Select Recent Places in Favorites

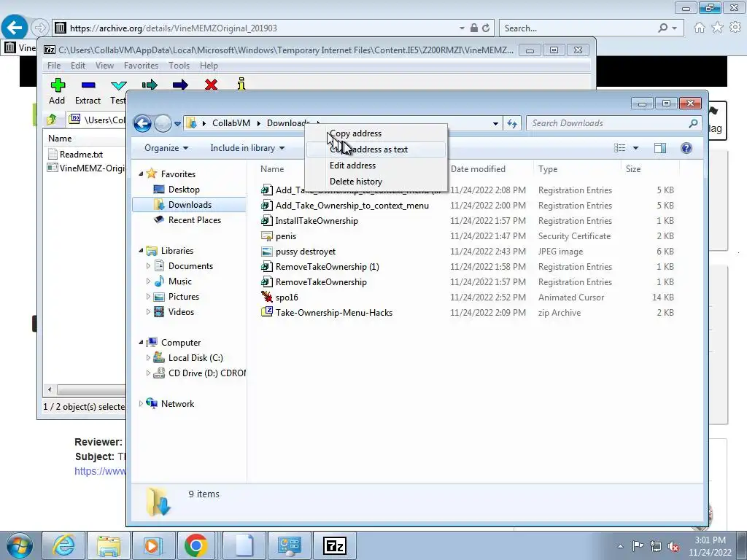point(194,220)
